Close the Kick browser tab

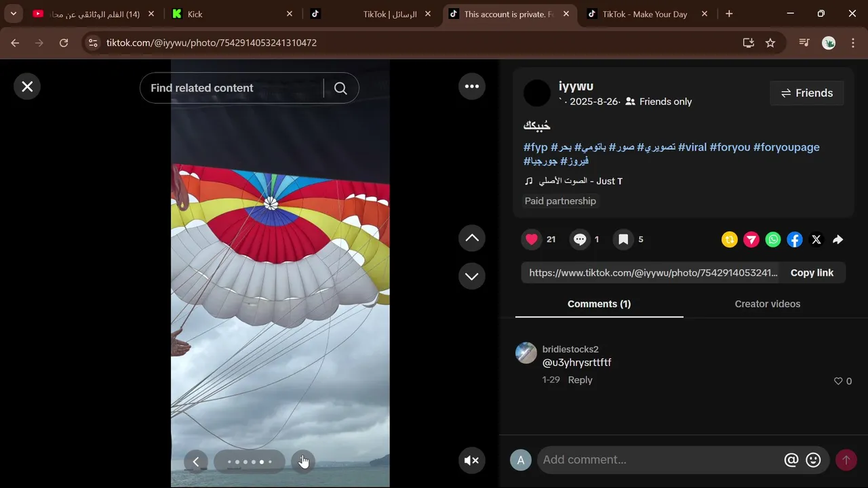290,14
